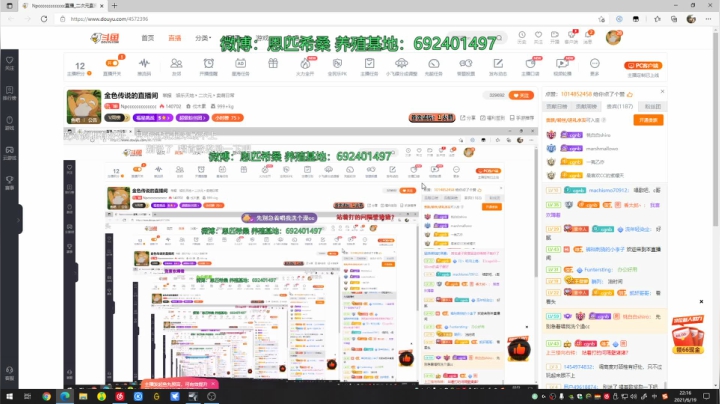Open the 直播 nav item
Screen dimensions: 720x404
point(174,38)
